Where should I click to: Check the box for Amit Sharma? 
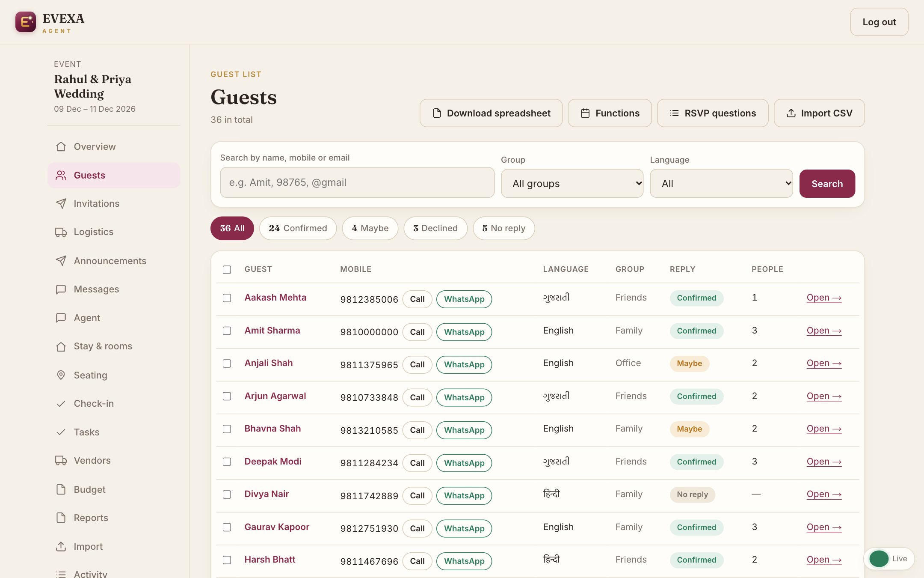227,331
